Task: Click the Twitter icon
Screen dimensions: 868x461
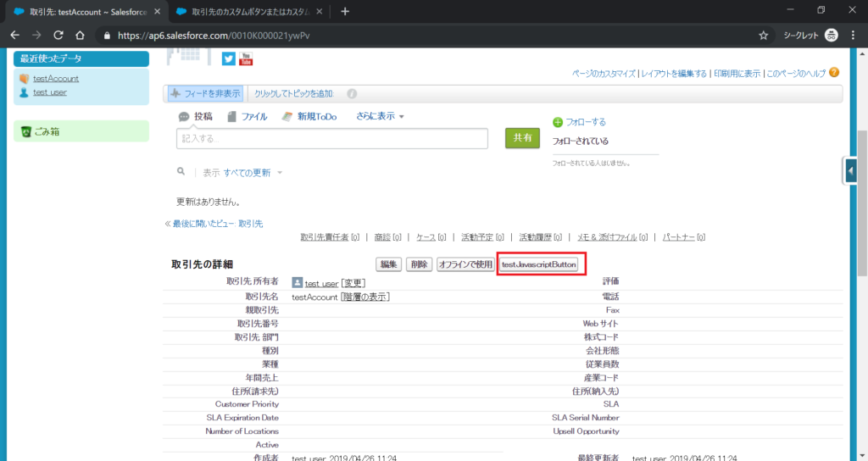Action: (x=228, y=58)
